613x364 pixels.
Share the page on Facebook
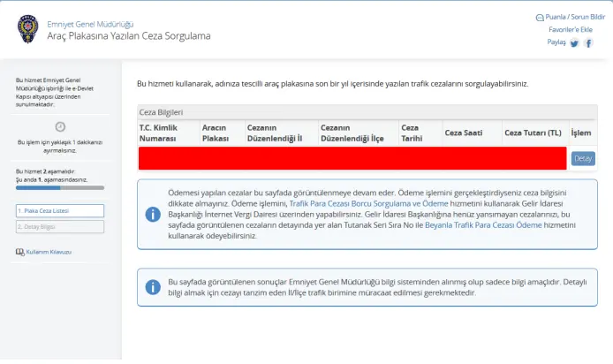point(588,42)
